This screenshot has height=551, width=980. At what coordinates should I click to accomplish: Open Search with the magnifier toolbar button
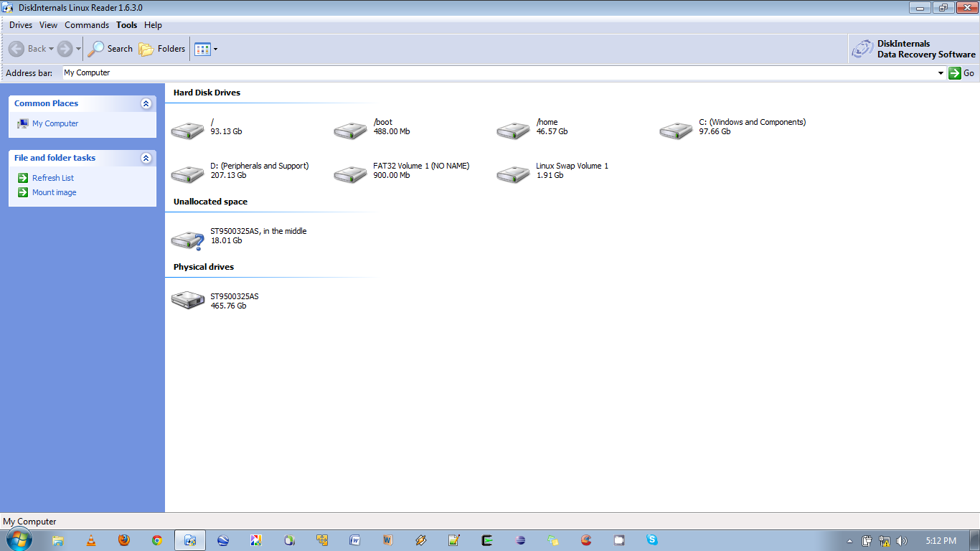110,49
